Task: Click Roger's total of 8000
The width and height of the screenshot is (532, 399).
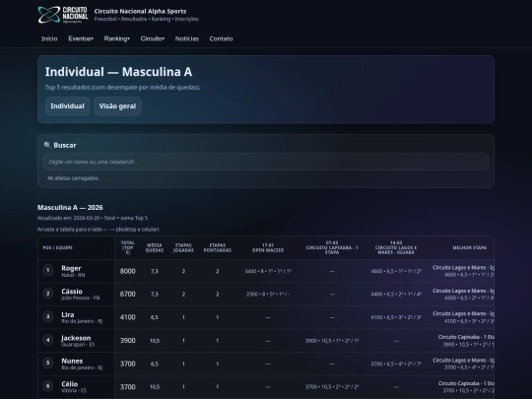Action: (x=127, y=271)
